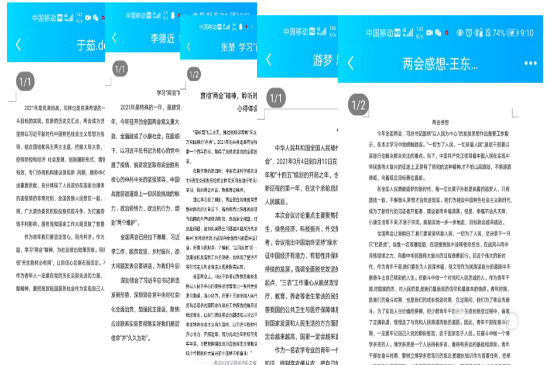
Task: Tap the 两会感想 heading in document body
Action: point(440,122)
